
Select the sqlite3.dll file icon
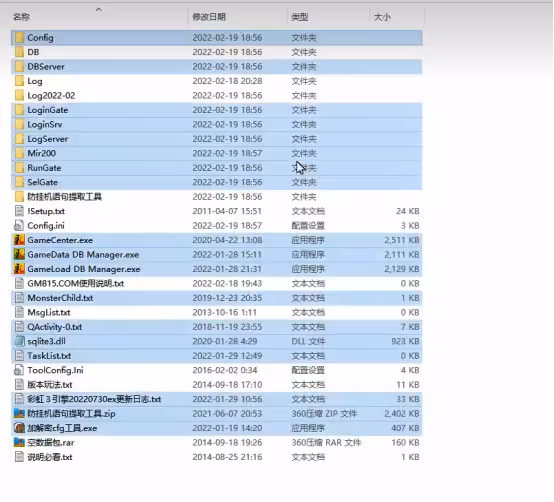19,341
